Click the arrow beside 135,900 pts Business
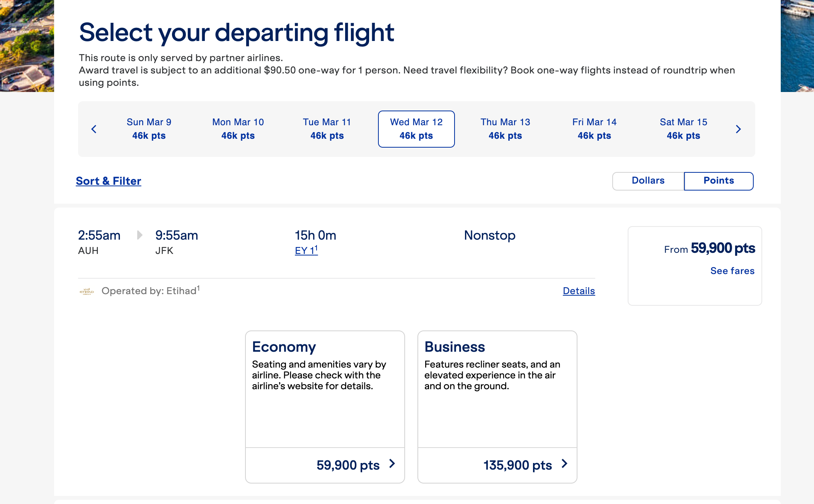This screenshot has height=504, width=814. pos(564,464)
